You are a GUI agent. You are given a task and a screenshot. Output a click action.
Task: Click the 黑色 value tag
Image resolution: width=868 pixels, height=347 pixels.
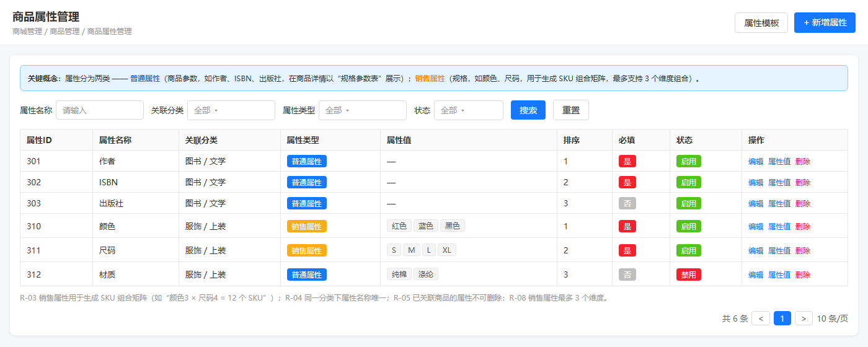click(x=453, y=226)
